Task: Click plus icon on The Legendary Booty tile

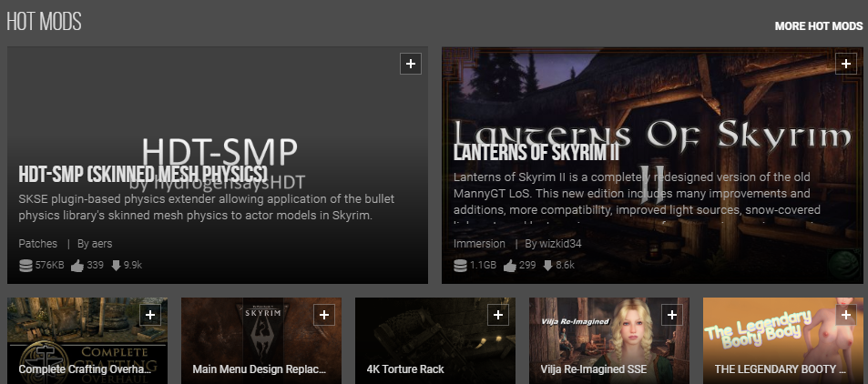Action: 845,315
